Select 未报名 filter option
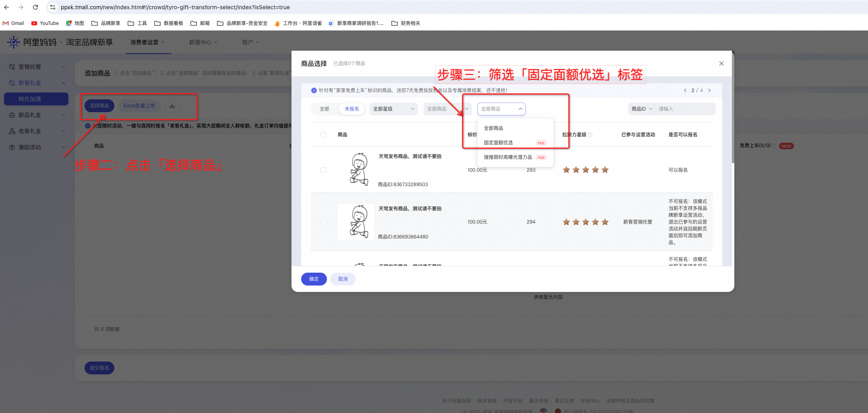 pyautogui.click(x=352, y=109)
